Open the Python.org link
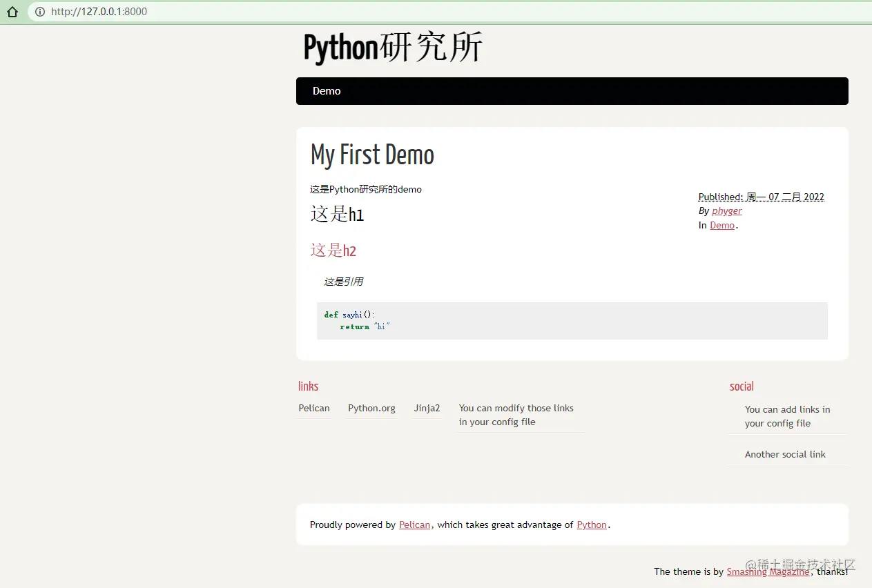The height and width of the screenshot is (588, 872). pyautogui.click(x=371, y=409)
